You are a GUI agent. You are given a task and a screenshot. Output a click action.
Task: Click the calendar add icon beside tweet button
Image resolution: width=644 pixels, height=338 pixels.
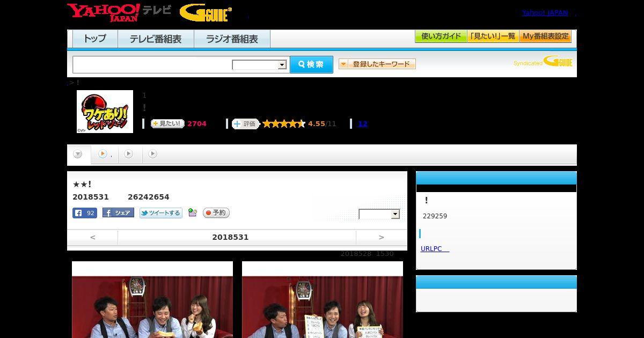(x=193, y=213)
